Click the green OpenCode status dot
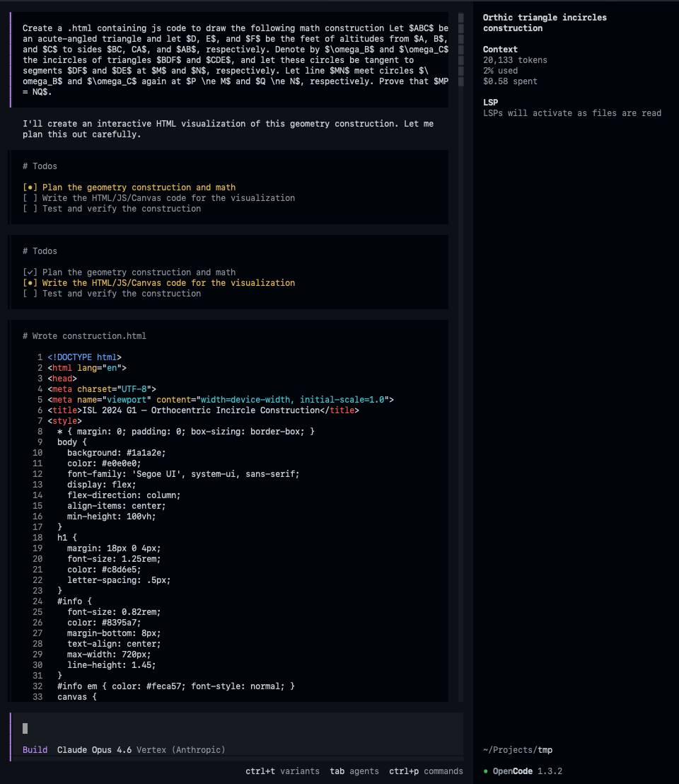This screenshot has width=679, height=784. pos(486,771)
